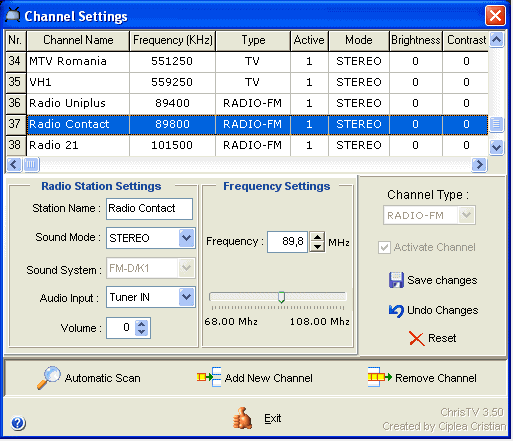
Task: Click the thumbs-up Exit icon
Action: click(242, 418)
